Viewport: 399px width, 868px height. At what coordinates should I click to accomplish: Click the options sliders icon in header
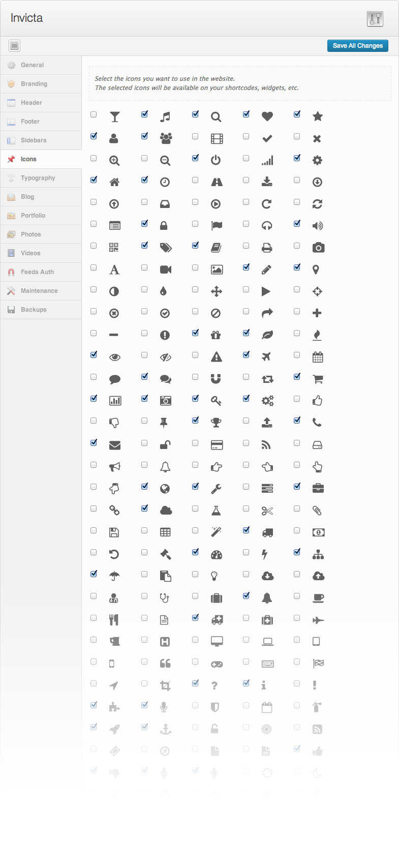[375, 19]
